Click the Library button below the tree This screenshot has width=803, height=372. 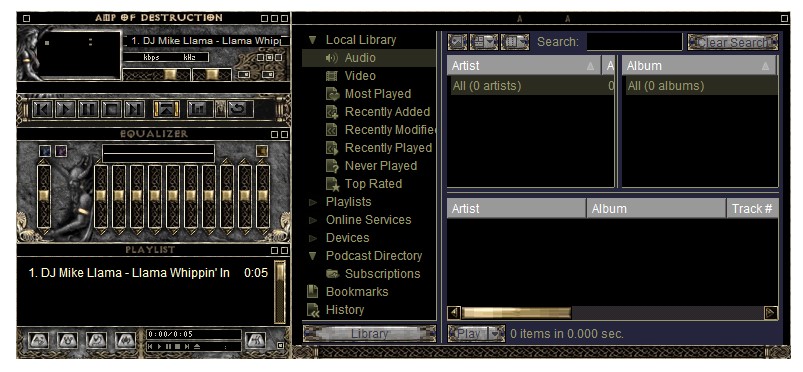click(x=369, y=334)
